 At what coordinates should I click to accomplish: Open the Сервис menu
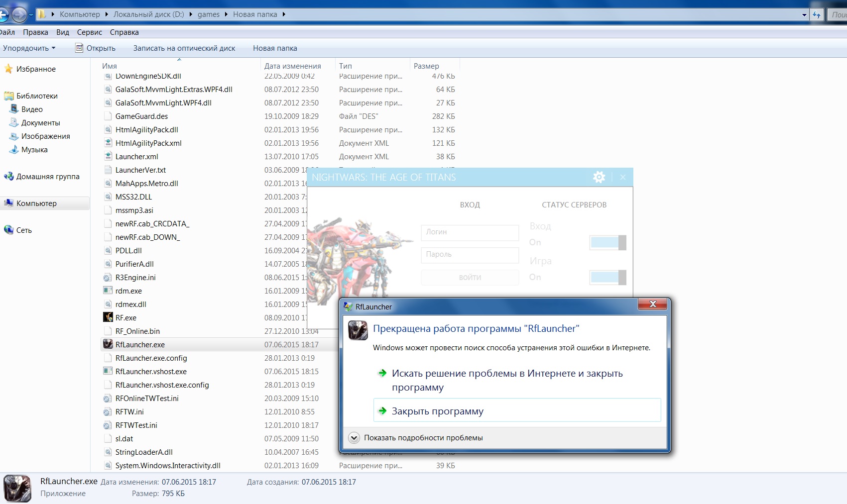(x=90, y=32)
